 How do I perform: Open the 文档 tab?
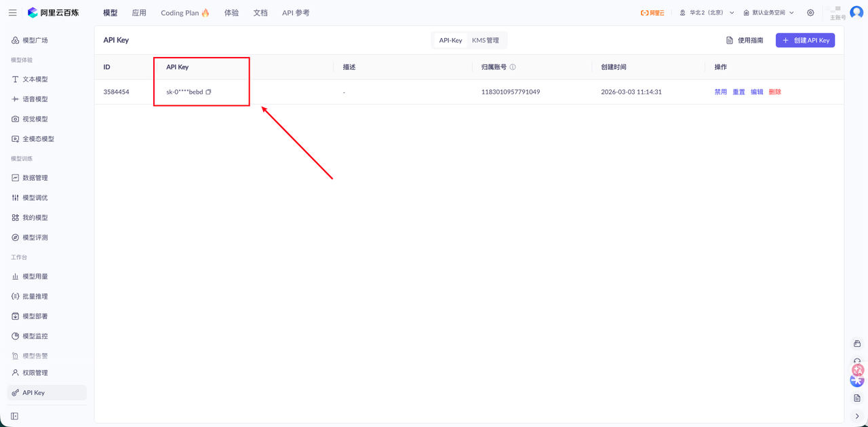click(x=260, y=13)
